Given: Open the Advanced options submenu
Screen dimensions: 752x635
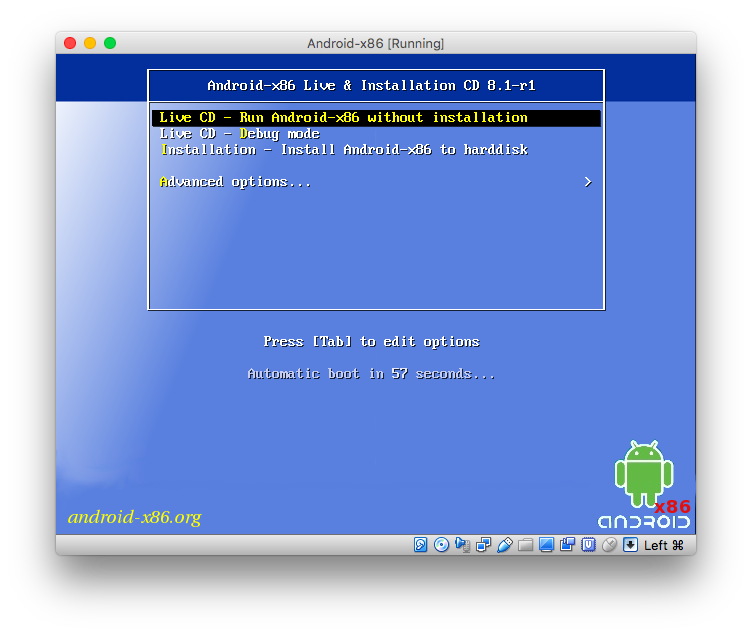Looking at the screenshot, I should click(376, 182).
